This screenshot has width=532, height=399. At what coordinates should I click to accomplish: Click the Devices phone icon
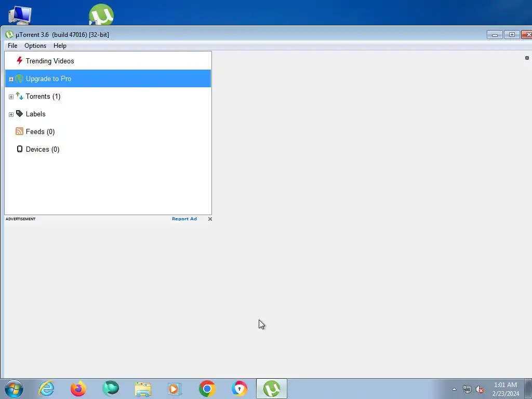coord(20,149)
